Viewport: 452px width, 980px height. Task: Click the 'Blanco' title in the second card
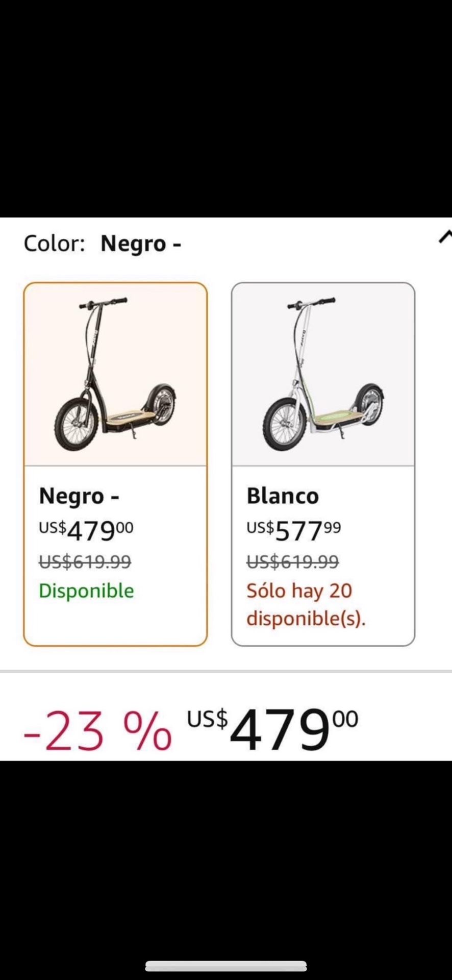283,496
